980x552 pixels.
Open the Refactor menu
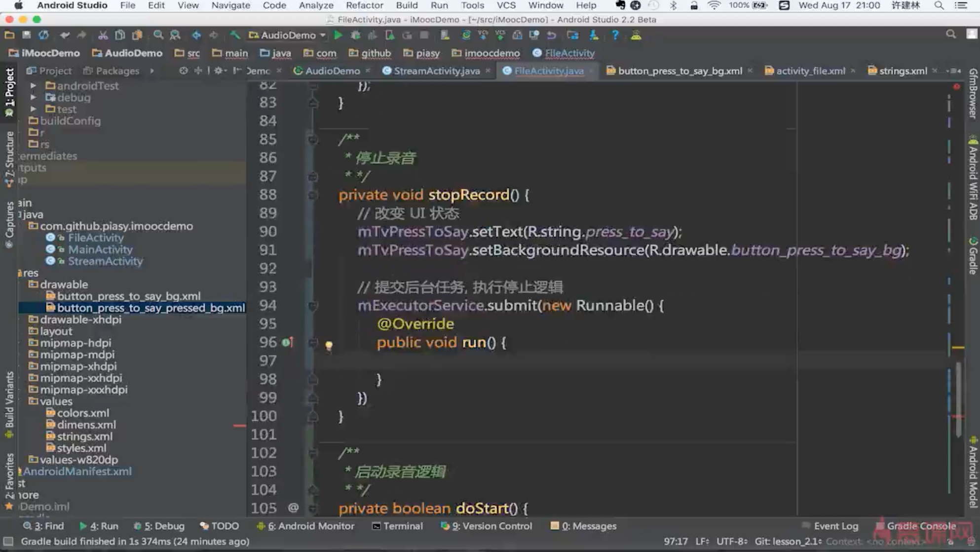pyautogui.click(x=364, y=5)
